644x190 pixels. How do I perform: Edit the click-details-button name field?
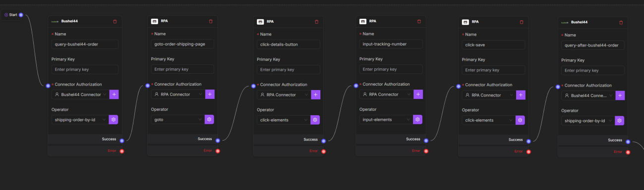coord(289,44)
